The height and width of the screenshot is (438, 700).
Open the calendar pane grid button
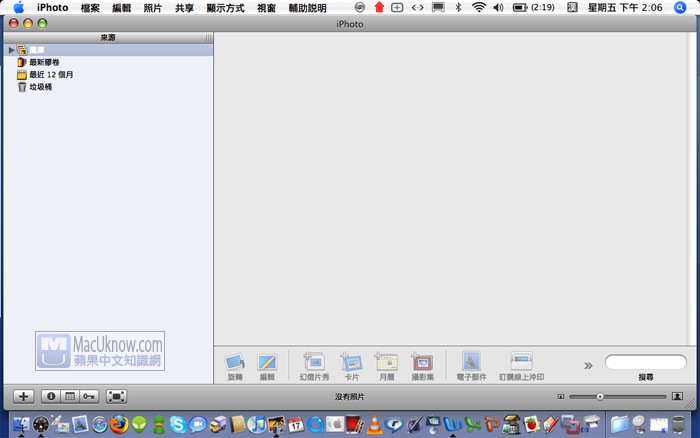[x=70, y=396]
